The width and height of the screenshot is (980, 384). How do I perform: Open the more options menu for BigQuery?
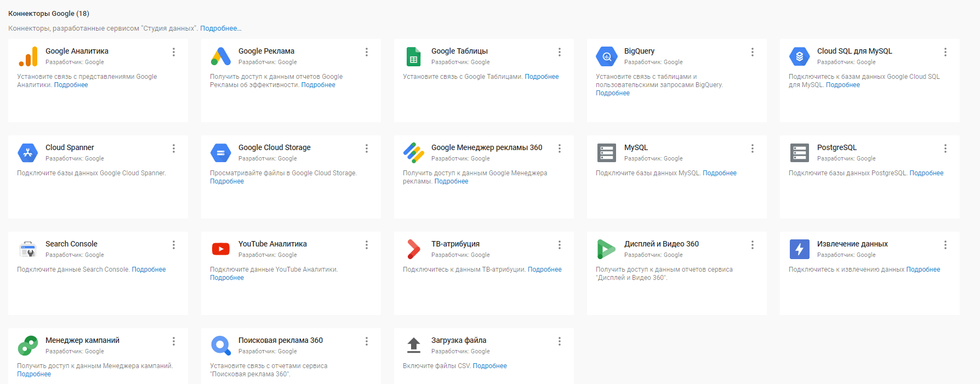[753, 52]
